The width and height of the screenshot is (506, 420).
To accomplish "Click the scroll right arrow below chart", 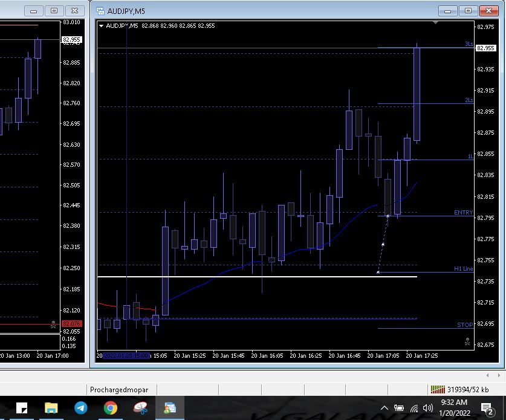I will pyautogui.click(x=497, y=375).
